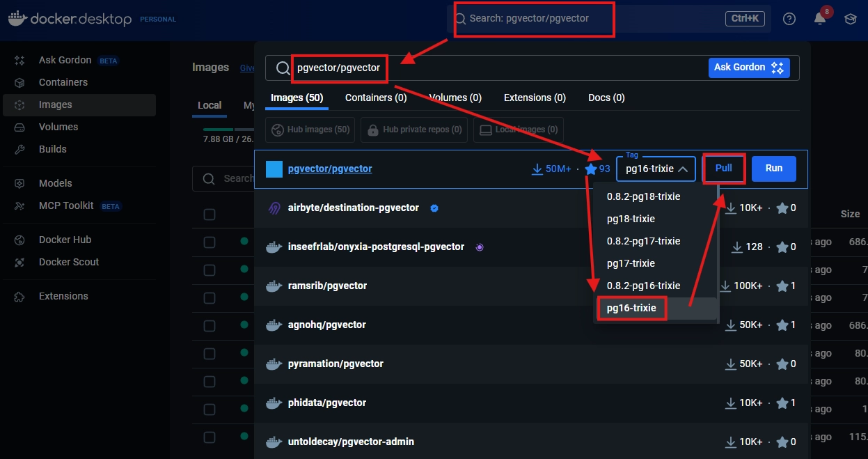
Task: Click the Ctrl+K shortcut badge
Action: (745, 19)
